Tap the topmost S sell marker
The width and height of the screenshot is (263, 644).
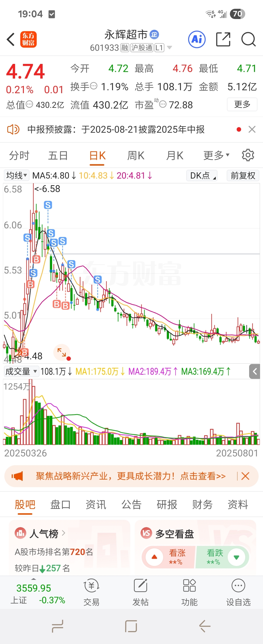(48, 205)
